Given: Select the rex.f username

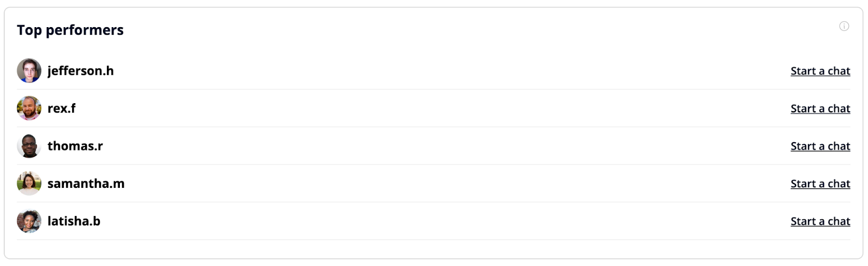Looking at the screenshot, I should point(61,109).
